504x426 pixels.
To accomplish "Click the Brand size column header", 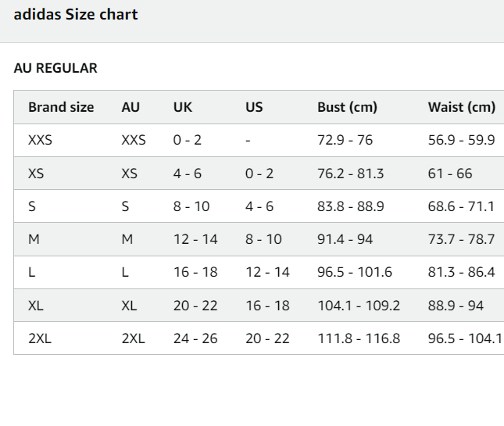I will (x=61, y=107).
